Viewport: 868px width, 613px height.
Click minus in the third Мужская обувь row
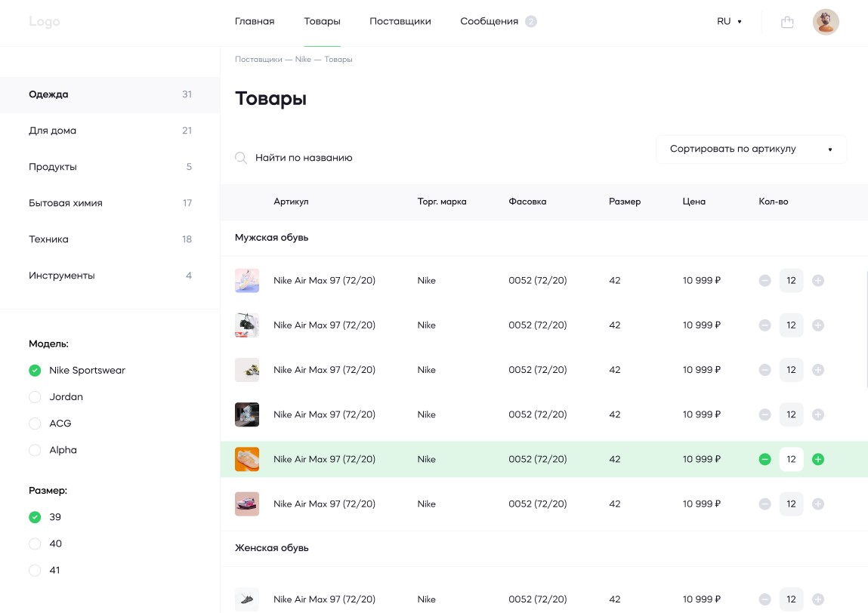point(765,370)
